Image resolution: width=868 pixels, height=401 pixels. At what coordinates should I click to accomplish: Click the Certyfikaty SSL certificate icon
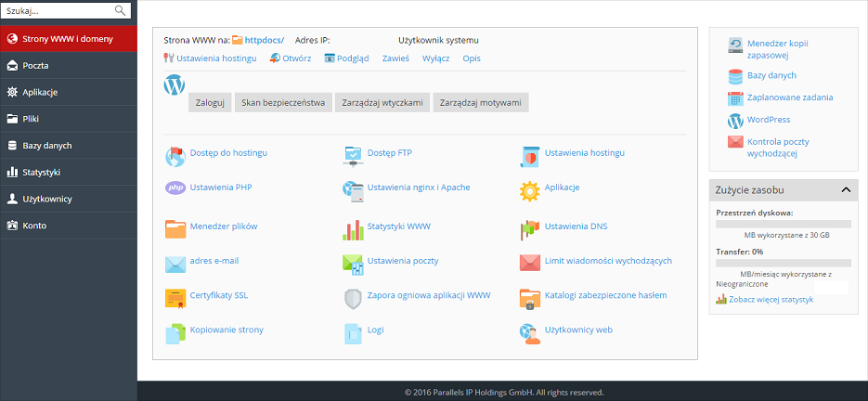pos(175,299)
